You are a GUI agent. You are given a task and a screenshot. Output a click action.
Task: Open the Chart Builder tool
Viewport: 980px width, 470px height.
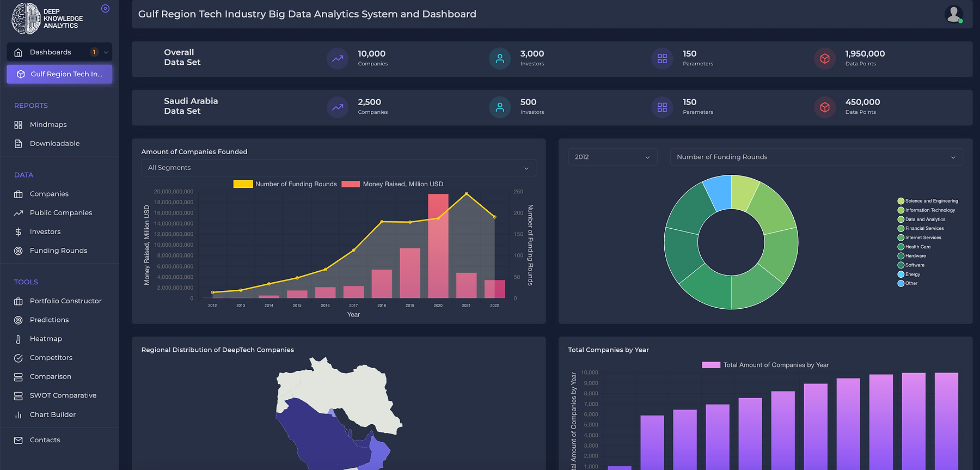coord(53,414)
